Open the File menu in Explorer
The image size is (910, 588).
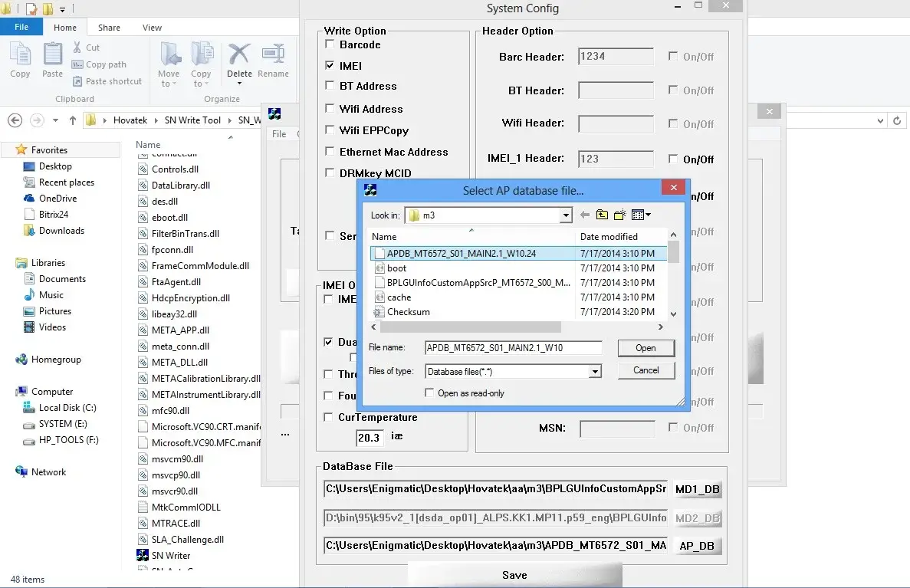22,27
